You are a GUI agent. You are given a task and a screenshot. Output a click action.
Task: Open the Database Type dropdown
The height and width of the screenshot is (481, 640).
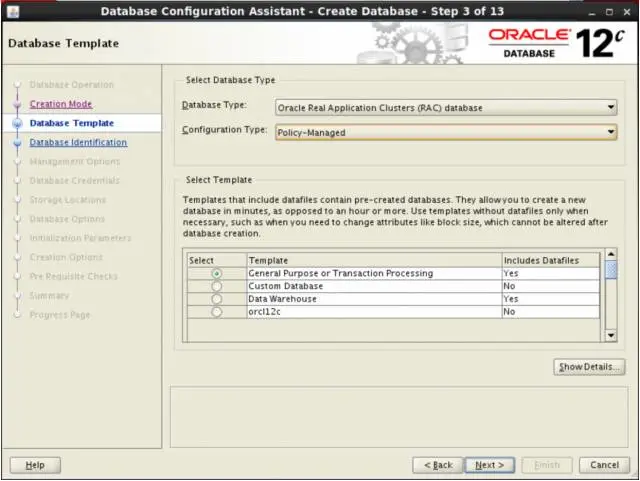[446, 108]
